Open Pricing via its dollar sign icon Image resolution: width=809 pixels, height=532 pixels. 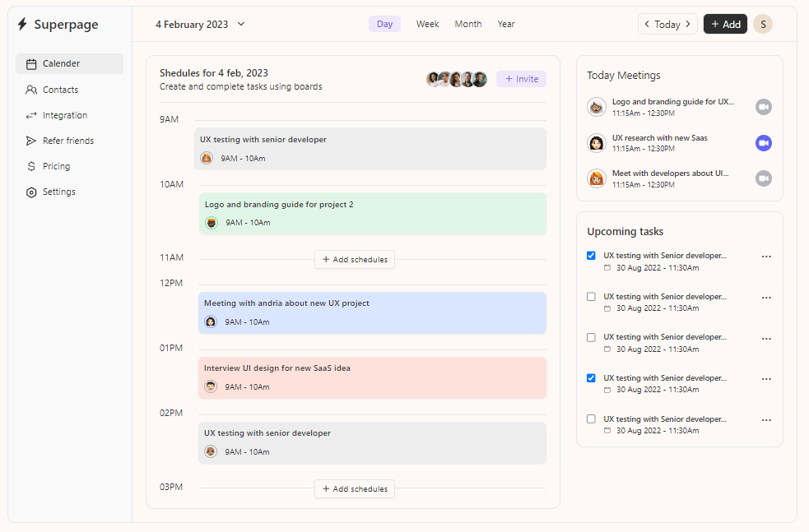click(31, 166)
